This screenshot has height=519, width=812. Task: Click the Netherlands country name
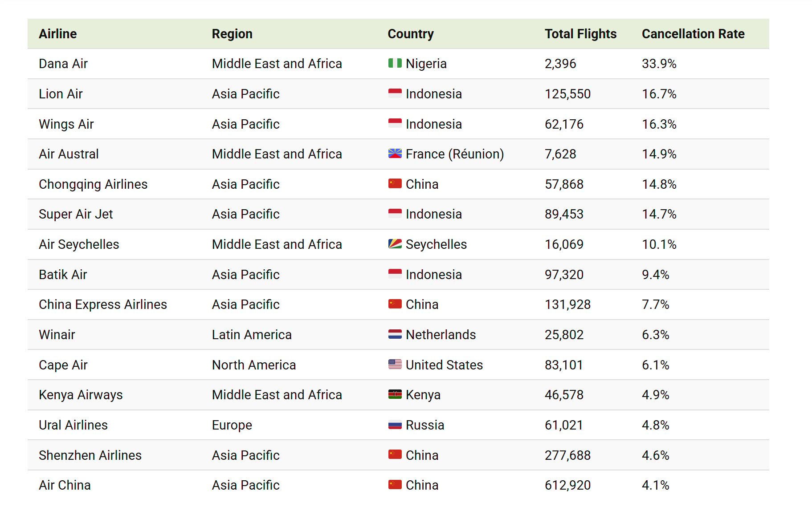[x=441, y=335]
